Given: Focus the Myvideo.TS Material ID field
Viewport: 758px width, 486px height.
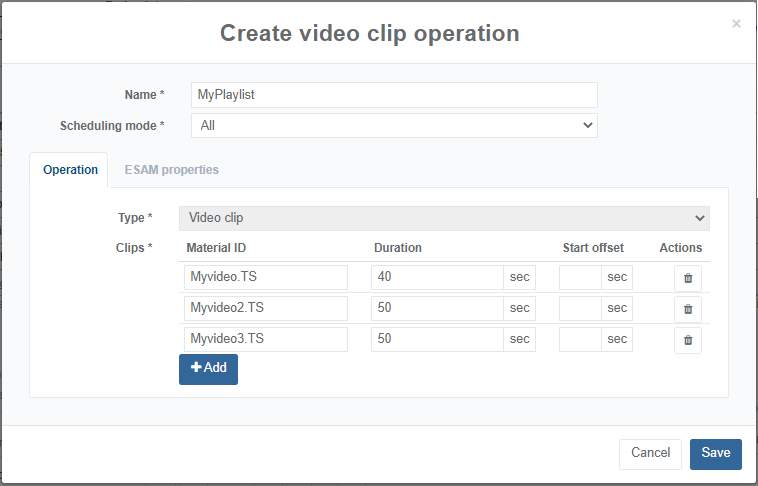Looking at the screenshot, I should pyautogui.click(x=266, y=278).
